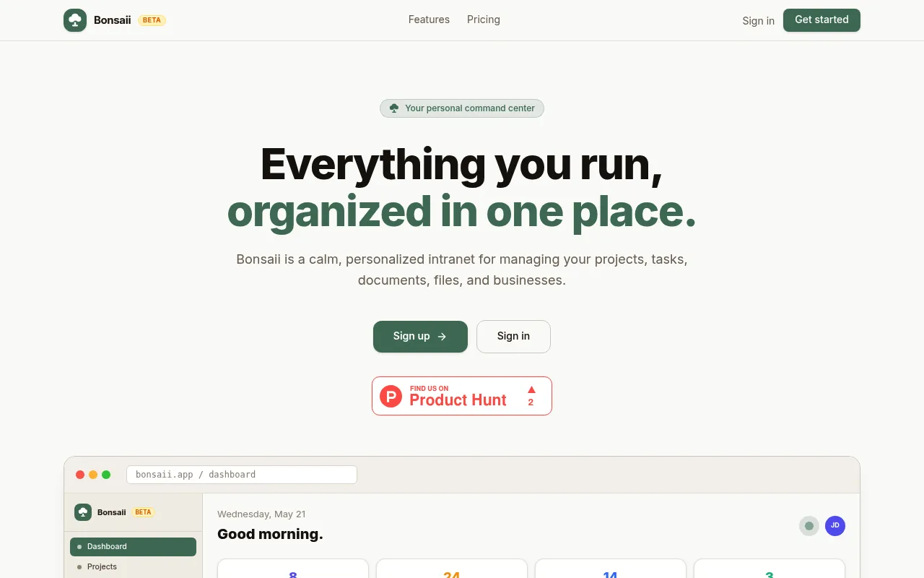The image size is (924, 578).
Task: Click the yellow window dot in preview
Action: (x=93, y=475)
